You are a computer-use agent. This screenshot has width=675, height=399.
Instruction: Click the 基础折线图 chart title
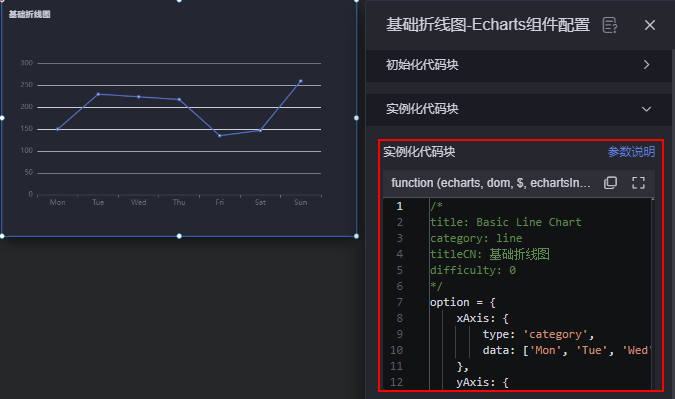tap(30, 14)
